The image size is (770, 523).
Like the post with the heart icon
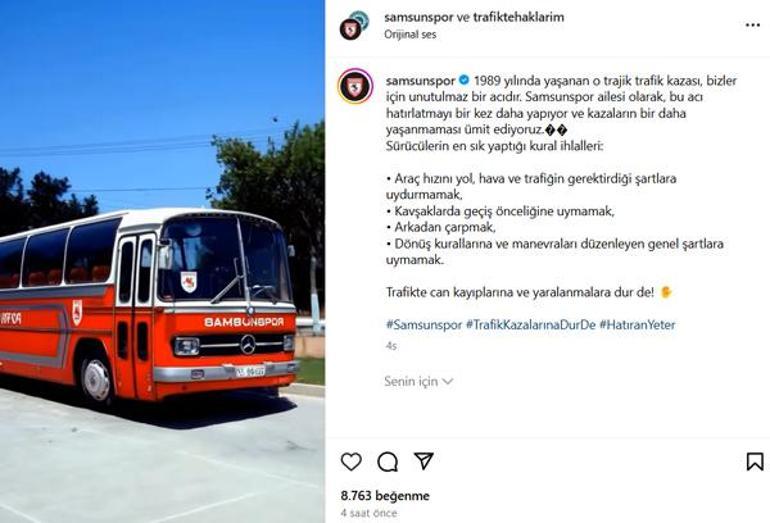[x=351, y=462]
